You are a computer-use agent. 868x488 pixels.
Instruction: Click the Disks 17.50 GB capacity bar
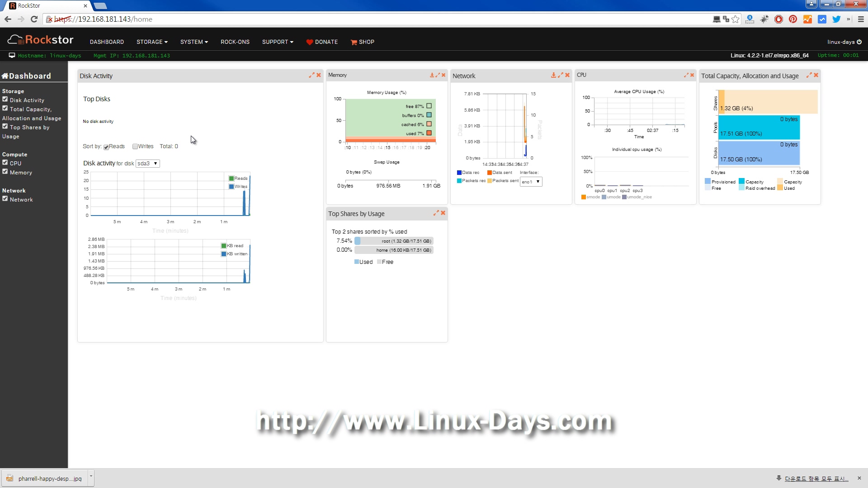click(x=759, y=153)
